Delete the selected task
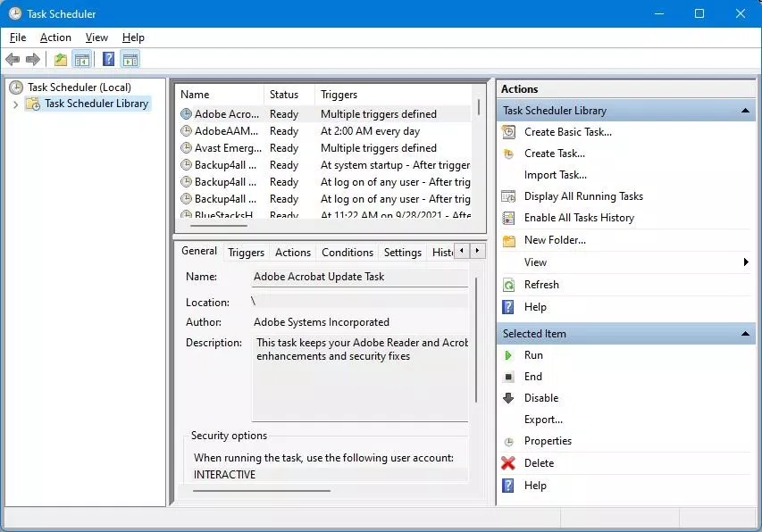 [541, 462]
